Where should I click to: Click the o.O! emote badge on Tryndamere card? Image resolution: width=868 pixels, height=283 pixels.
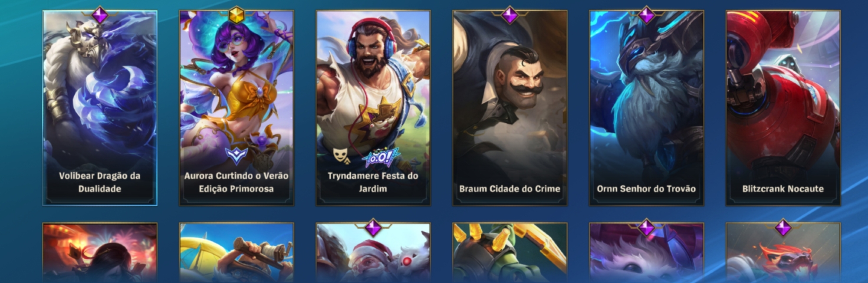coord(381,158)
